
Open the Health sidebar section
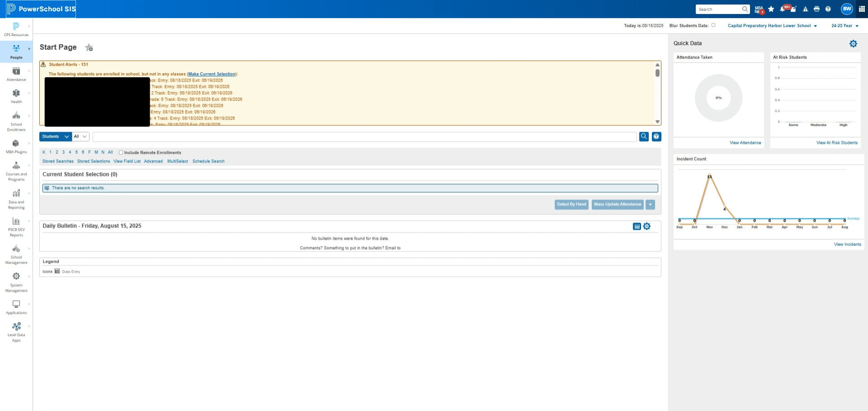pyautogui.click(x=16, y=96)
